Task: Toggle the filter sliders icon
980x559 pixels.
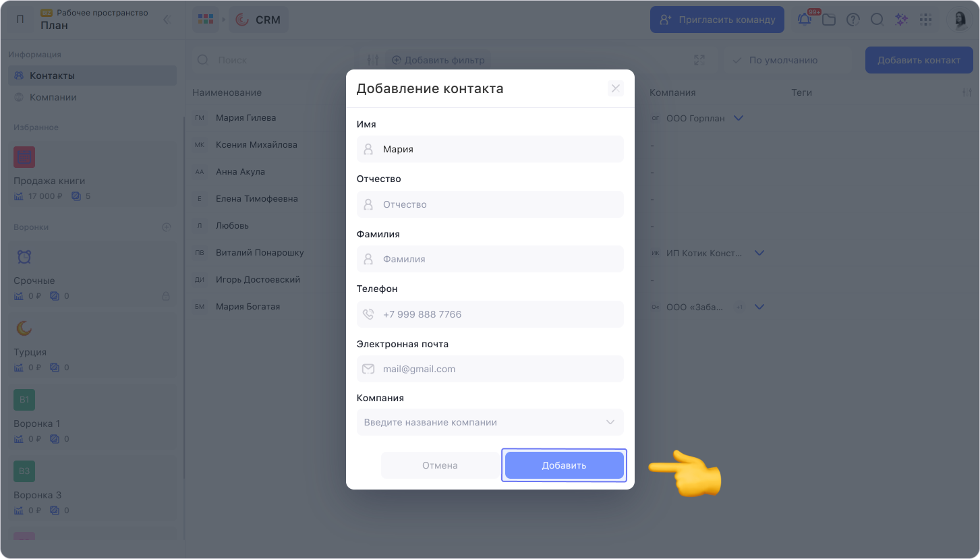Action: point(374,60)
